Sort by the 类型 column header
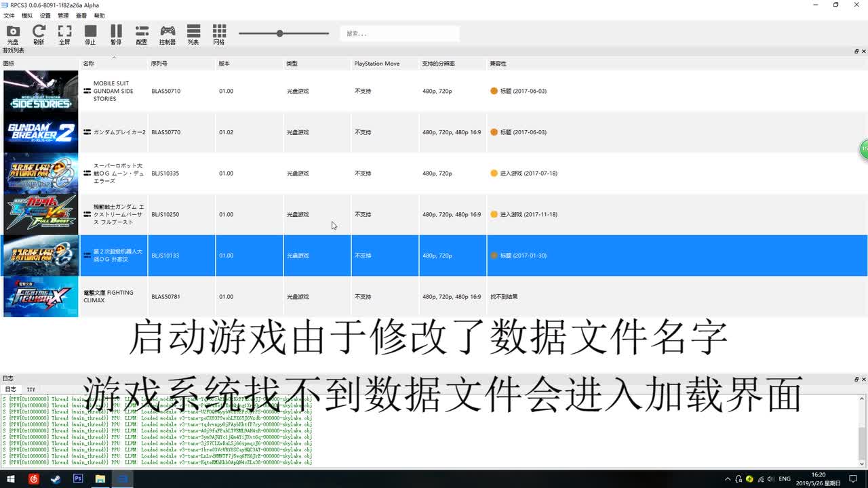868x488 pixels. [x=317, y=64]
